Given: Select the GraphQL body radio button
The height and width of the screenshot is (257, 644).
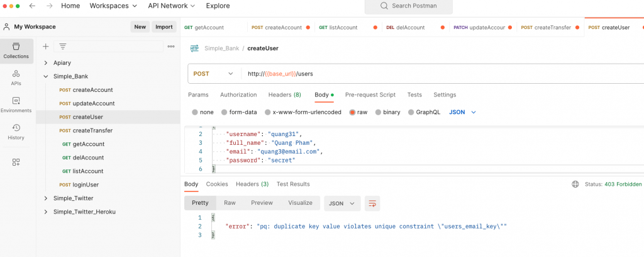Looking at the screenshot, I should click(x=411, y=112).
